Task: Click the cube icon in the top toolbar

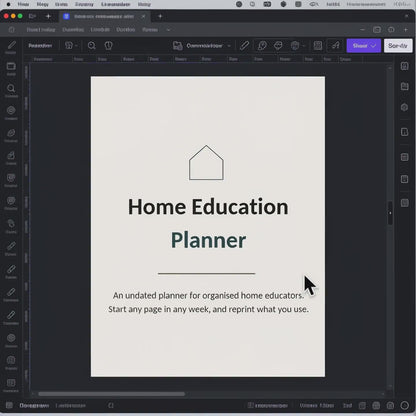Action: (295, 46)
